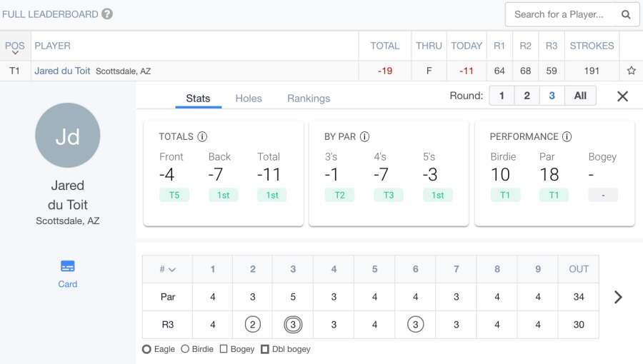Show the next holes with right chevron
The height and width of the screenshot is (364, 643).
tap(618, 297)
